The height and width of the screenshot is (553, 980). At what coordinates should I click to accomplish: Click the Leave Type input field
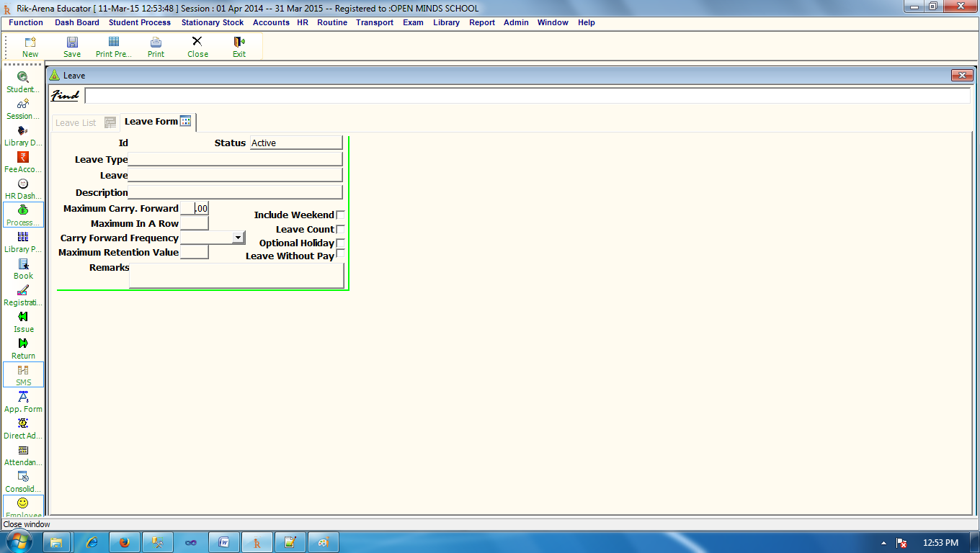235,159
